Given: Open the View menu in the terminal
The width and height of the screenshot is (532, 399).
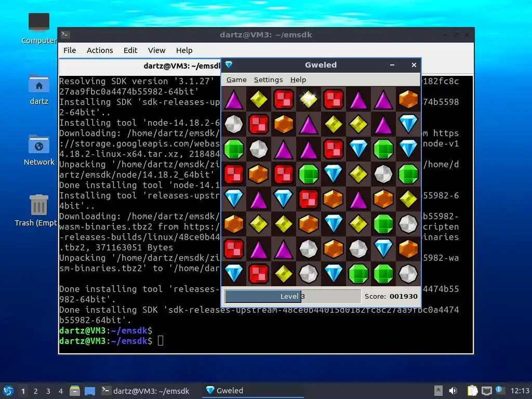Looking at the screenshot, I should 156,50.
